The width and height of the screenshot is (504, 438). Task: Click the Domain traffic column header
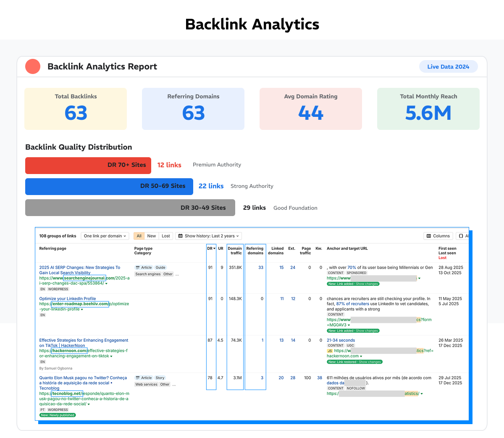(x=235, y=251)
